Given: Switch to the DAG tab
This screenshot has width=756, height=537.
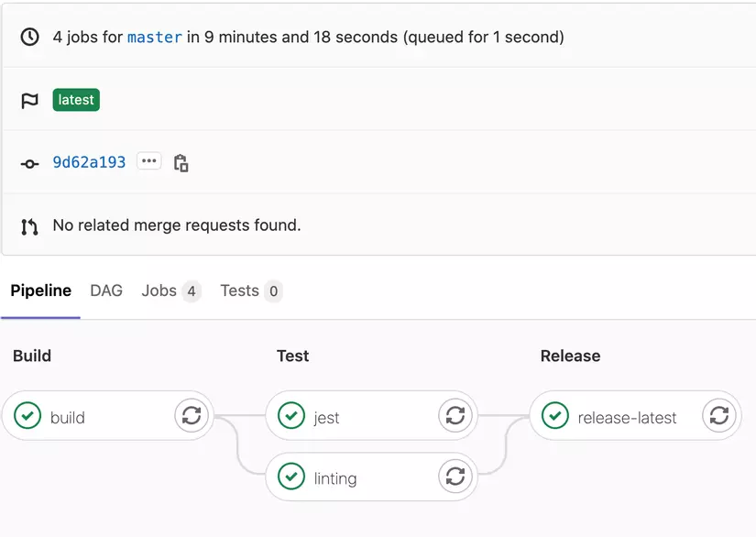Looking at the screenshot, I should click(105, 290).
